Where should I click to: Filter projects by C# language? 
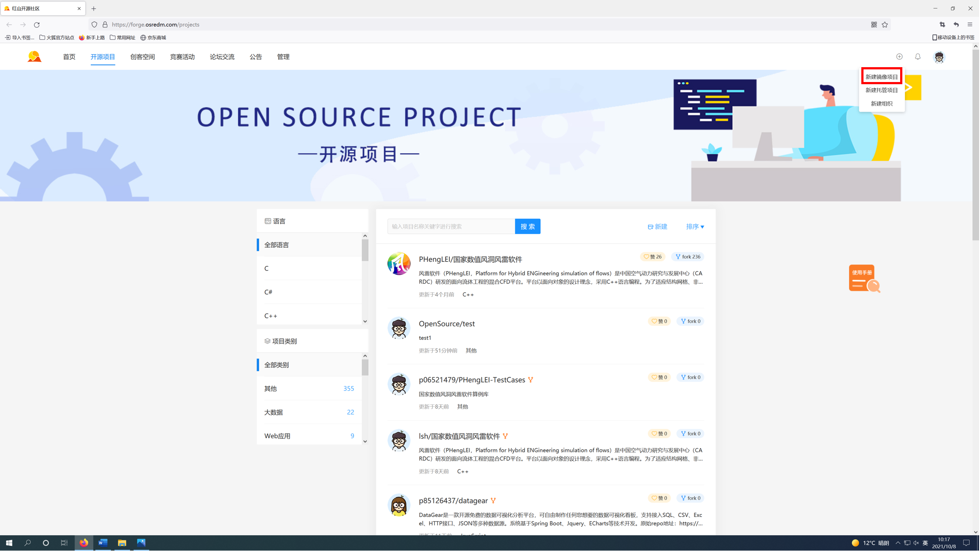point(309,292)
